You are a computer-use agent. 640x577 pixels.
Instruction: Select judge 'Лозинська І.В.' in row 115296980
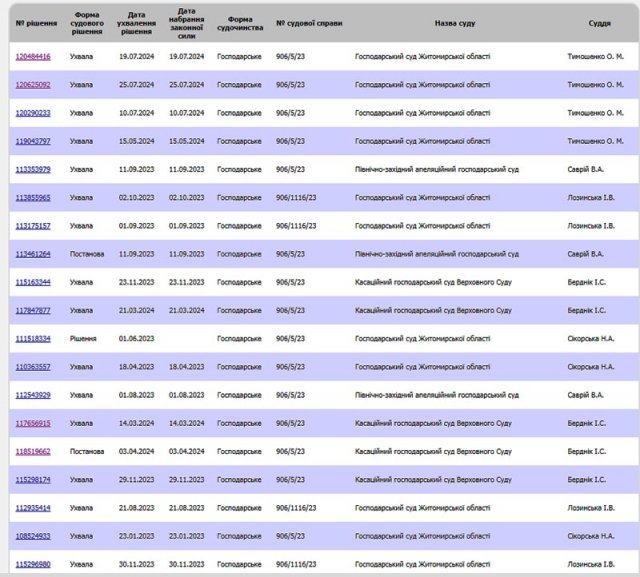tap(591, 564)
